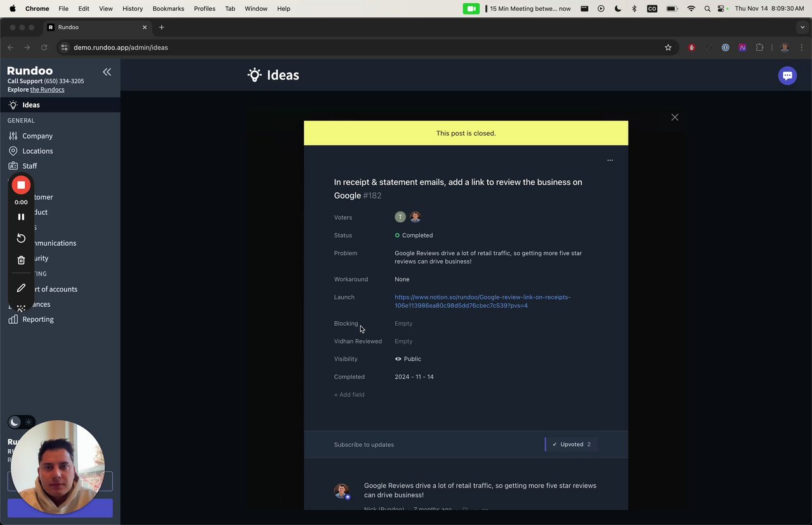Click the Problem description text

[x=488, y=257]
